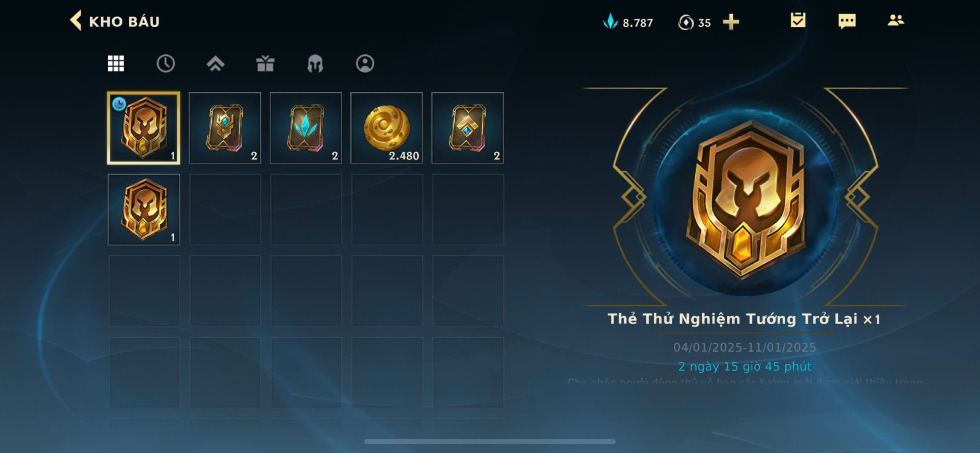Screen dimensions: 980x453
Task: Select the all-items grid filter tab
Action: tap(116, 63)
